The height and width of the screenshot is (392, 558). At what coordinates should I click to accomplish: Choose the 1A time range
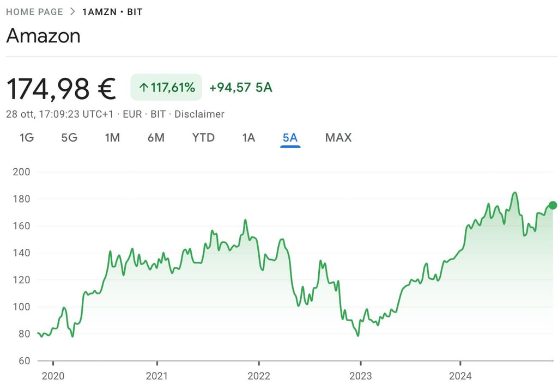(248, 138)
